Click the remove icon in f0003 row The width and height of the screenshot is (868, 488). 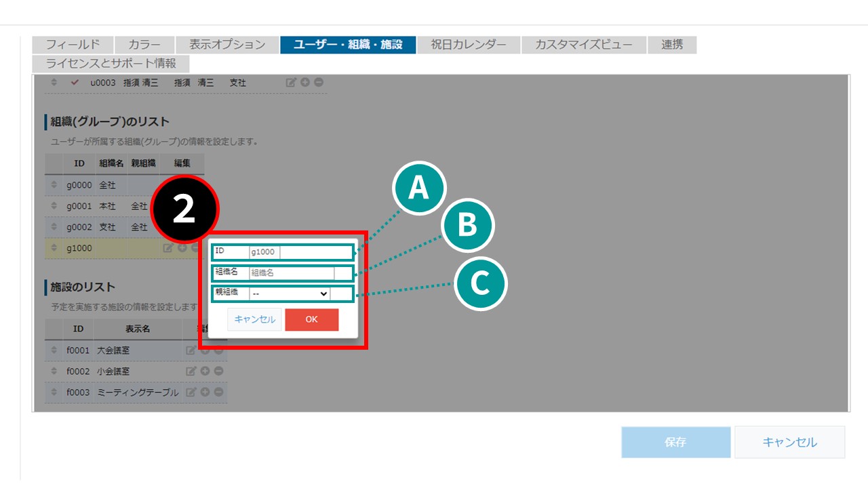point(218,392)
